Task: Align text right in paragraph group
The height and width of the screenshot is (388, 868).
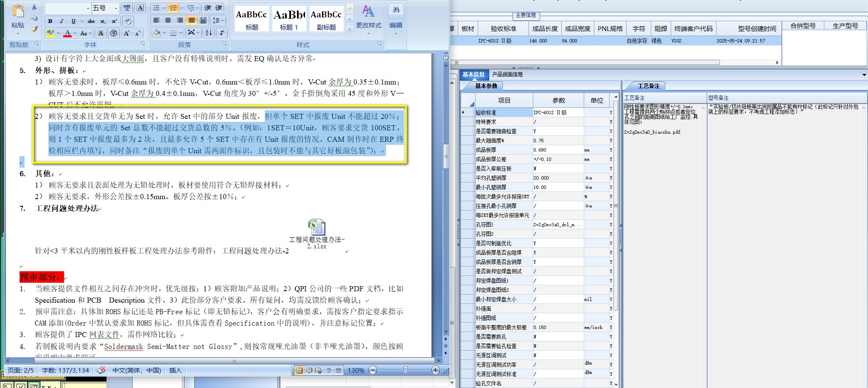Action: [x=180, y=20]
